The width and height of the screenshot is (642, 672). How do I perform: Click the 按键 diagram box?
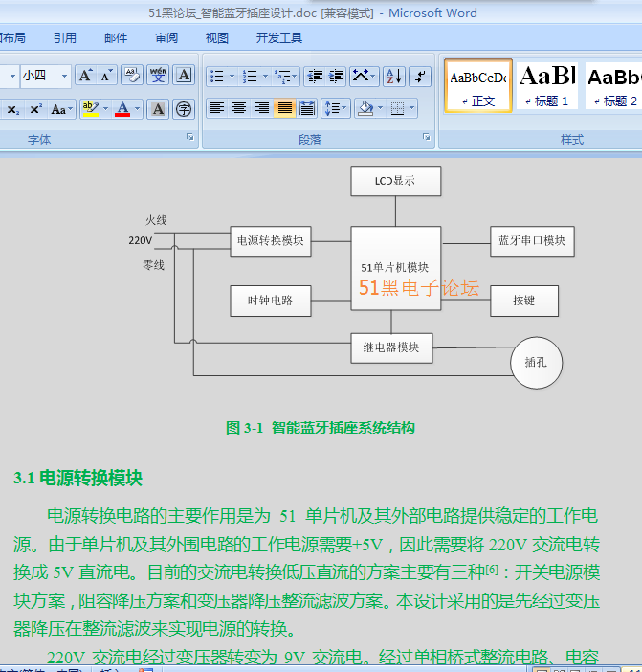point(524,301)
